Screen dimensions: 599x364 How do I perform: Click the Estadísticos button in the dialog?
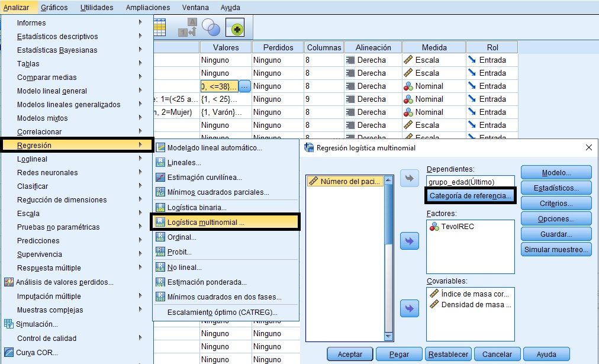(556, 188)
